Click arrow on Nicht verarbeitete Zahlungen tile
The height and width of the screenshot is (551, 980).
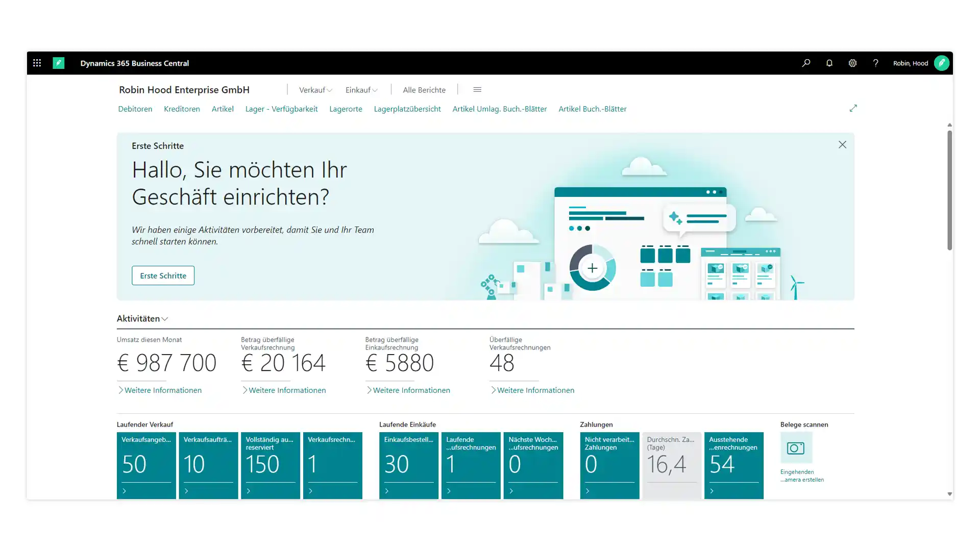(587, 491)
